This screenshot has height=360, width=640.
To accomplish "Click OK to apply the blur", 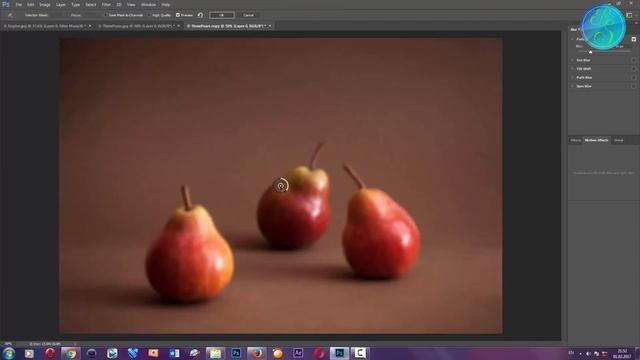I will tap(222, 15).
